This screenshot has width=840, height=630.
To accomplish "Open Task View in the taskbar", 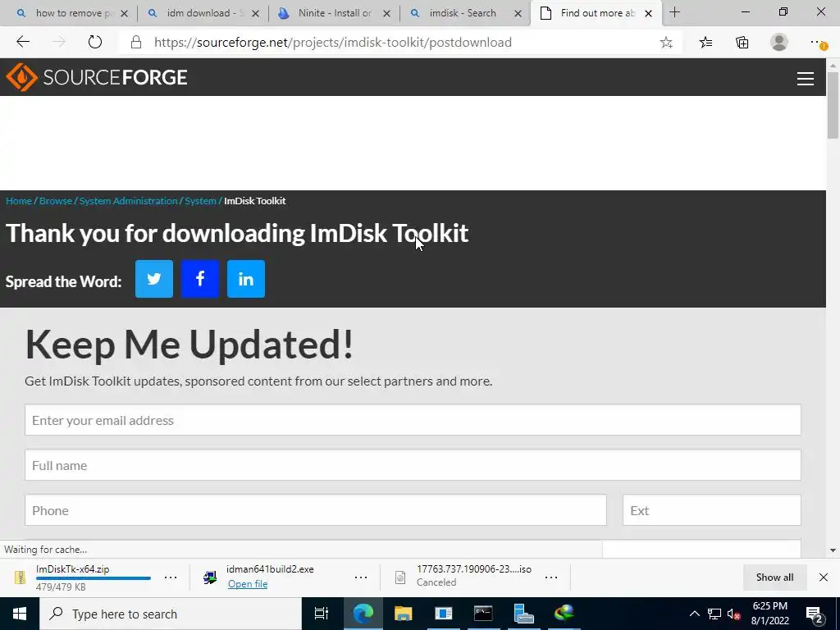I will (x=321, y=614).
